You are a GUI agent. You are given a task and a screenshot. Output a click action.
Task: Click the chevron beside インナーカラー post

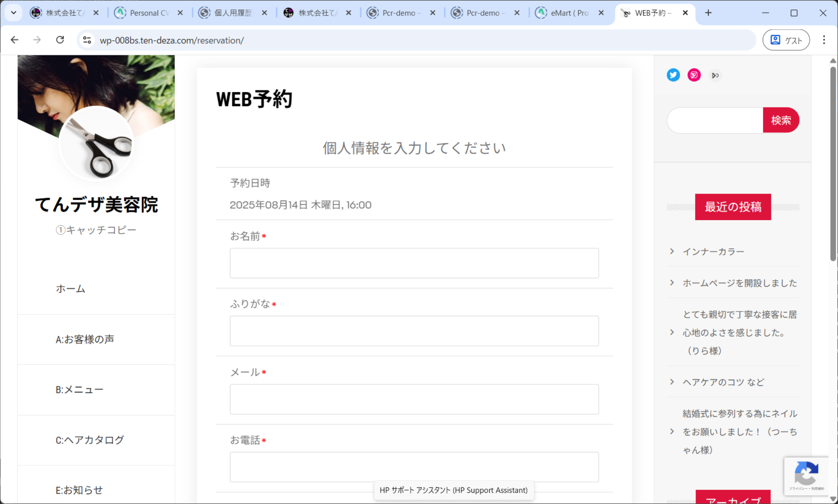click(x=672, y=251)
